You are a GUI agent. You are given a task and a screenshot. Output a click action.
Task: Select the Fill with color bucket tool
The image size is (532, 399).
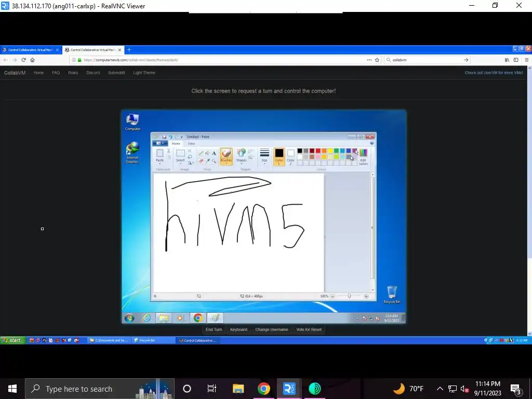(x=207, y=153)
